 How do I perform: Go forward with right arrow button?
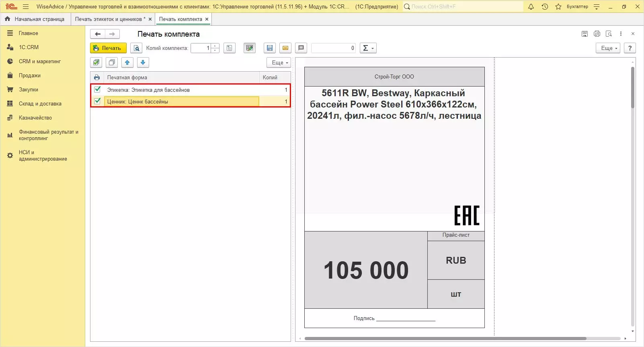pyautogui.click(x=112, y=34)
